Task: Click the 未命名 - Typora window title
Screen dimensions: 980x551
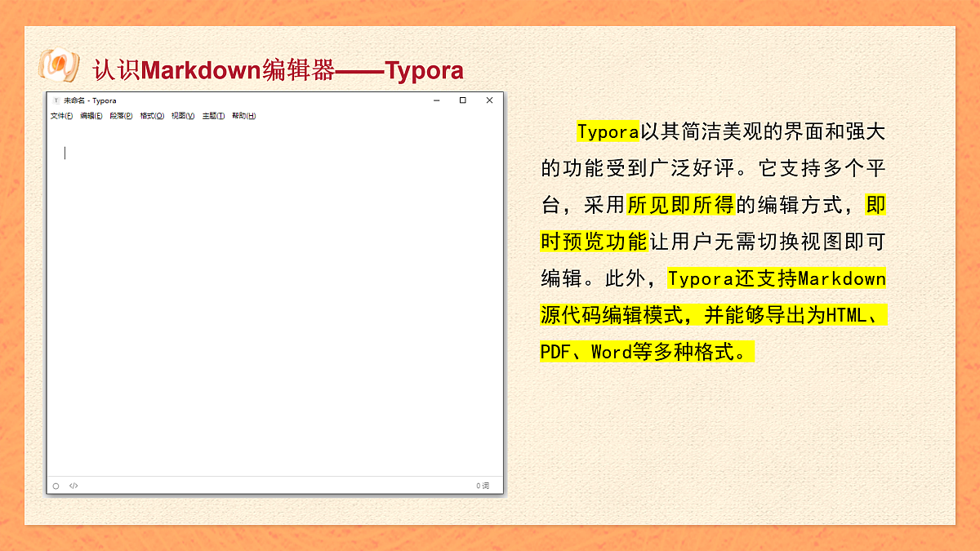Action: 90,100
